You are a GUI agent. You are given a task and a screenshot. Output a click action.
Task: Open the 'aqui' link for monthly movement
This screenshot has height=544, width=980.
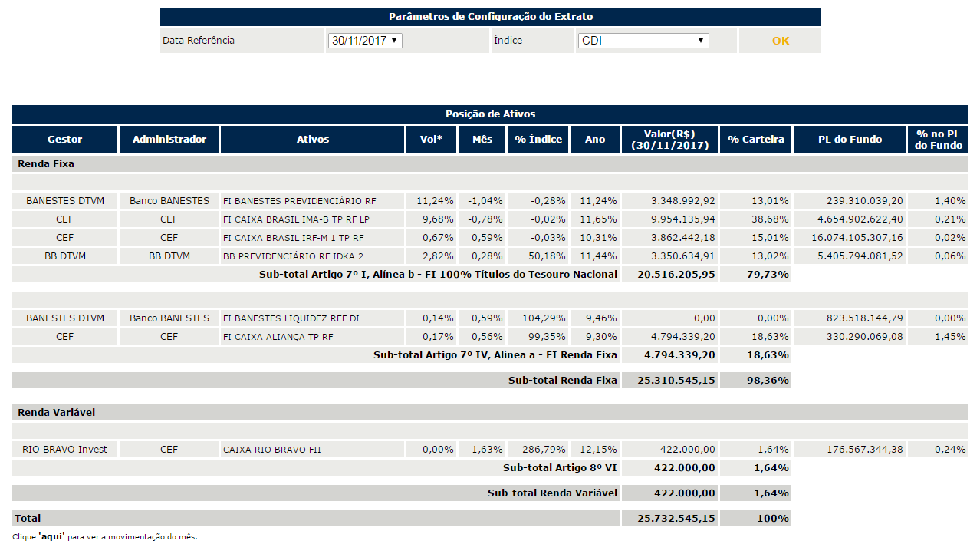point(51,536)
